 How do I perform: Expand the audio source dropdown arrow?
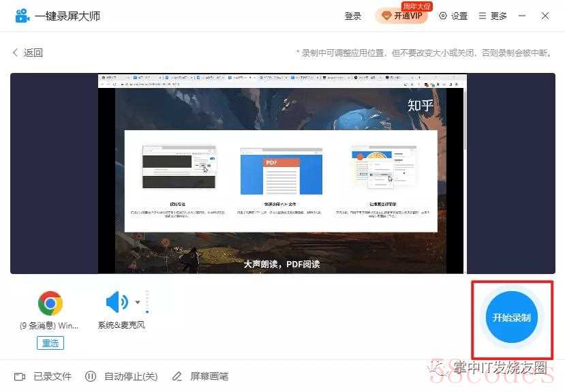(137, 302)
